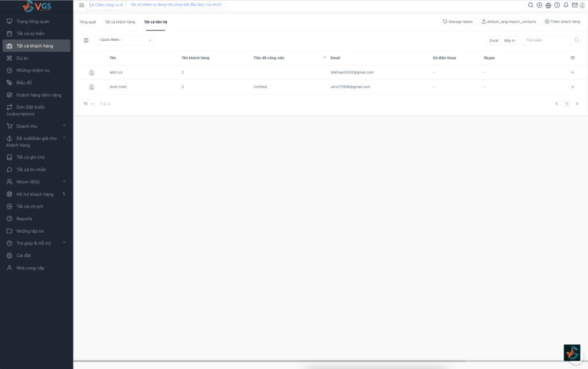
Task: Open Trang tổng quan dashboard
Action: [36, 21]
